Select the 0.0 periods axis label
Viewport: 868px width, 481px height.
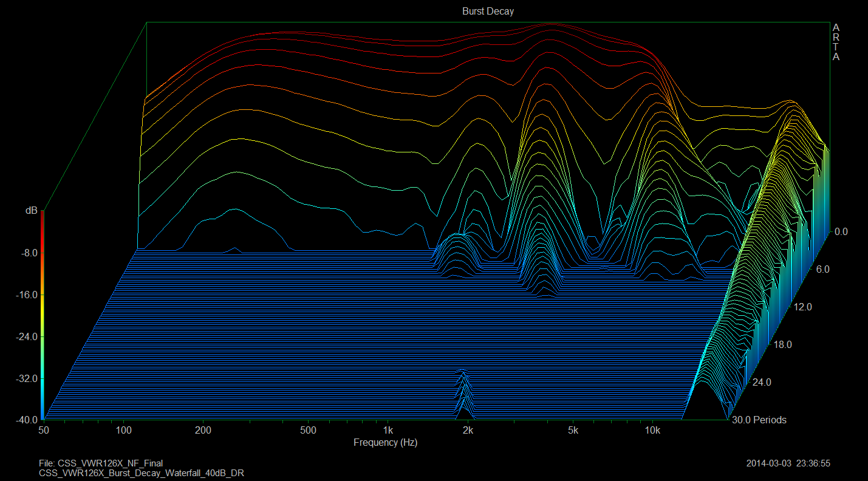[840, 231]
